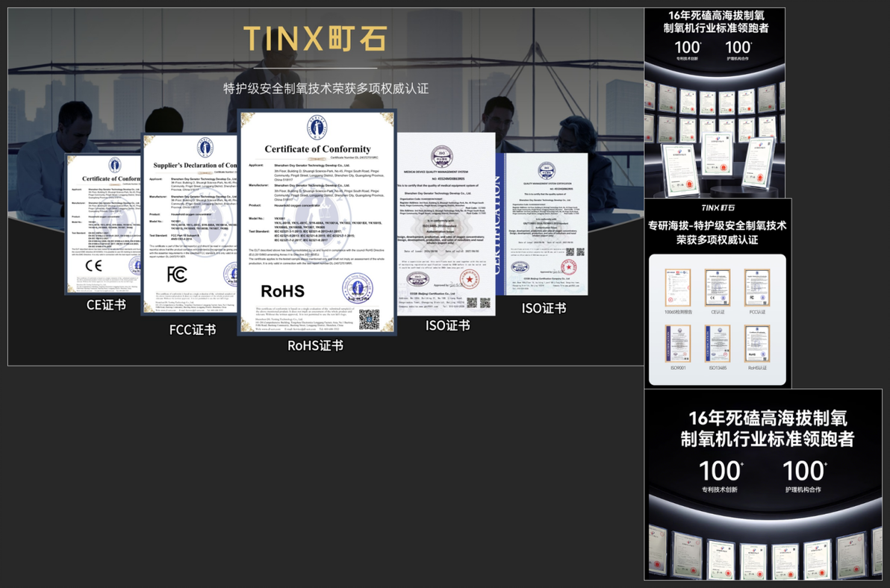The width and height of the screenshot is (890, 588).
Task: Select the heading 专研海拔-特护级安全制氧技术
Action: tap(718, 225)
